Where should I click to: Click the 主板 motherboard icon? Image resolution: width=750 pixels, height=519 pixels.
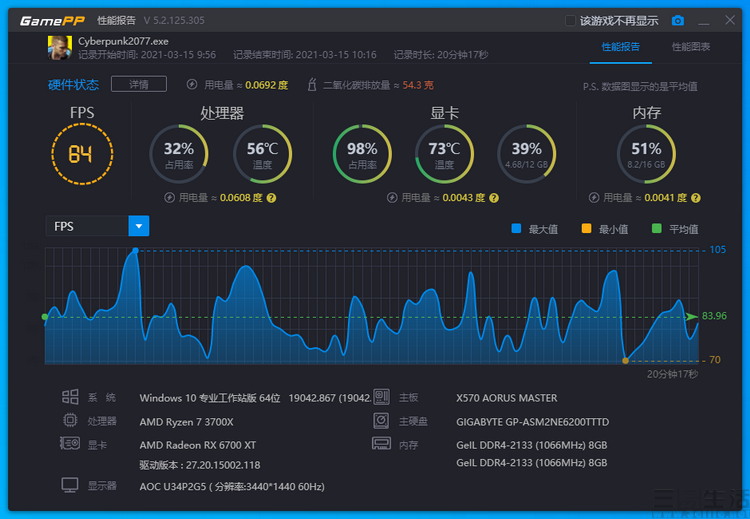coord(381,397)
